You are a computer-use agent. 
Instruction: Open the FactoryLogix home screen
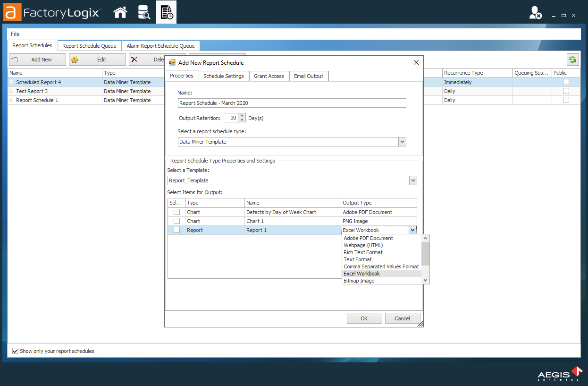[120, 13]
